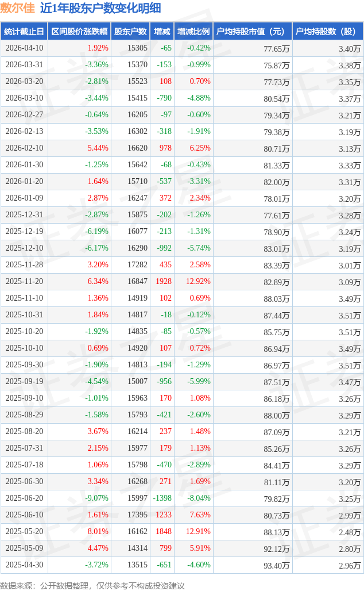The width and height of the screenshot is (364, 591).
Task: Select the 区间股价涨跌幅 column header
Action: [x=79, y=32]
